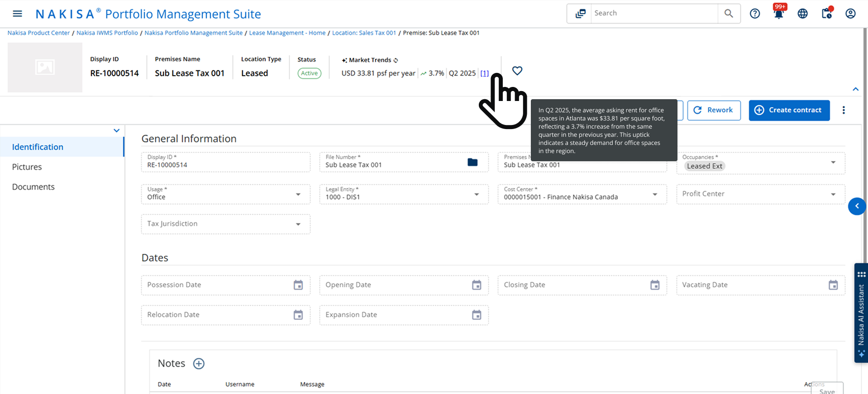Open the hamburger main menu
Viewport: 868px width, 394px height.
click(x=17, y=14)
